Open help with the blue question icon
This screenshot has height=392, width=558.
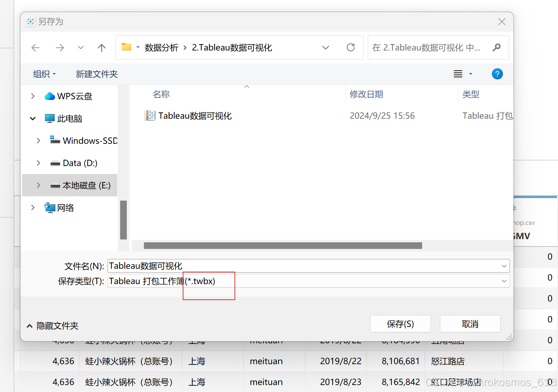497,74
